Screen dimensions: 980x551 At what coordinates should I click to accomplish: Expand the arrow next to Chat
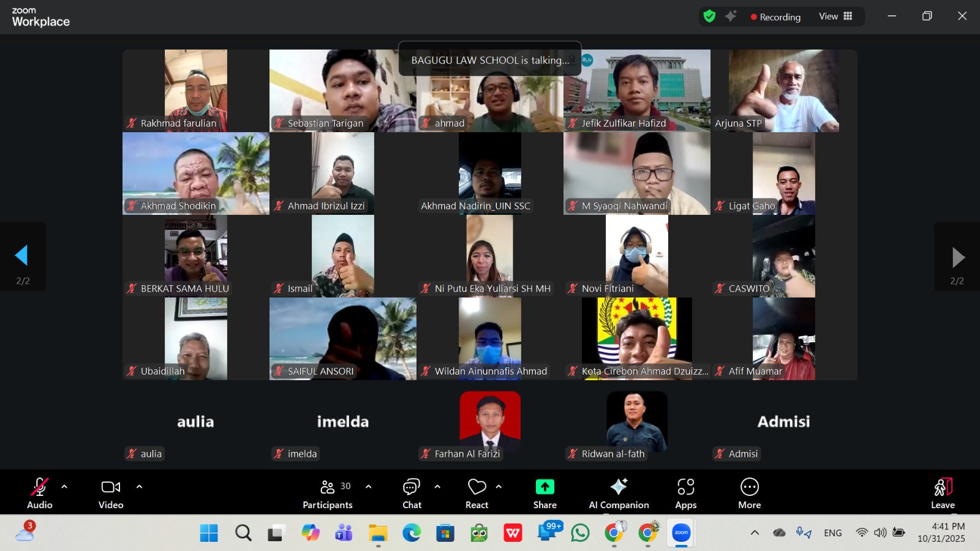coord(437,487)
